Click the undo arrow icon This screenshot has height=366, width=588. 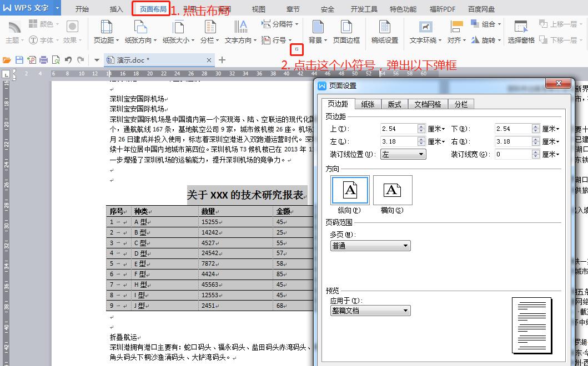68,60
